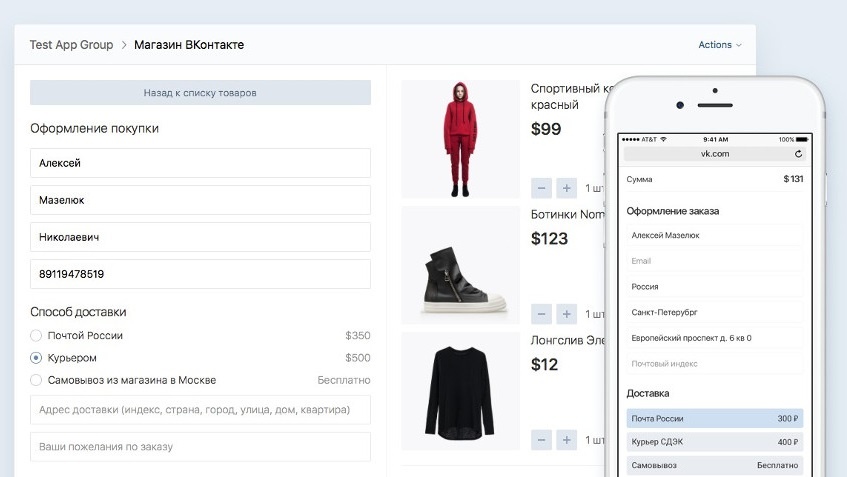Select Почтой России delivery radio button
Viewport: 847px width, 477px height.
[x=36, y=335]
